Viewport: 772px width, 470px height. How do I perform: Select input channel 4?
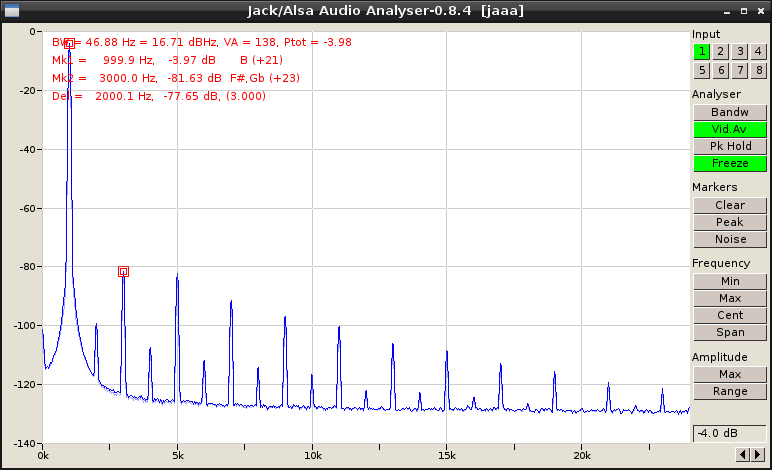click(759, 52)
